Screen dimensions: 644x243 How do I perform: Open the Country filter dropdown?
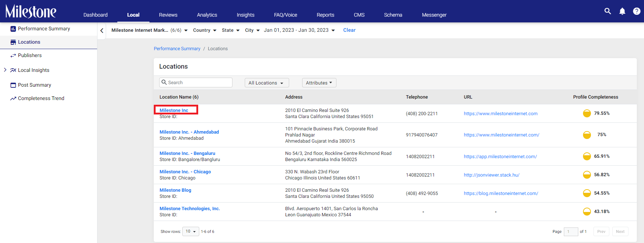pyautogui.click(x=205, y=30)
